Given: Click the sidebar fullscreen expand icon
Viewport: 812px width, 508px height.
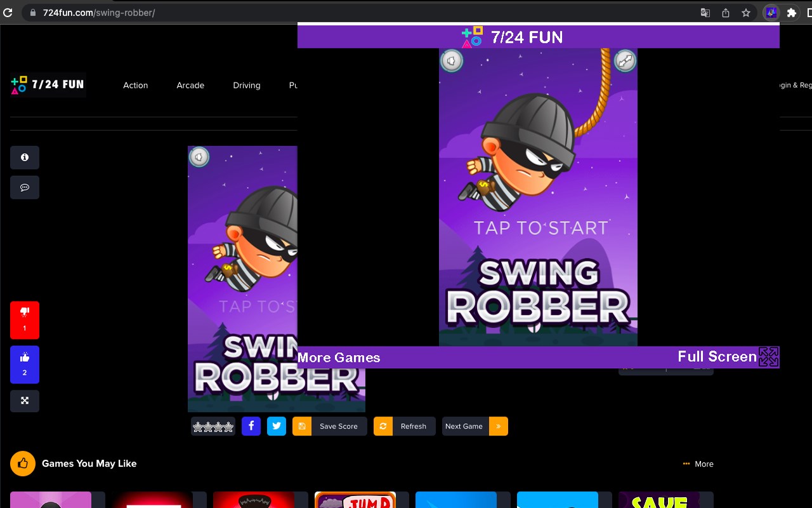Looking at the screenshot, I should (x=25, y=401).
